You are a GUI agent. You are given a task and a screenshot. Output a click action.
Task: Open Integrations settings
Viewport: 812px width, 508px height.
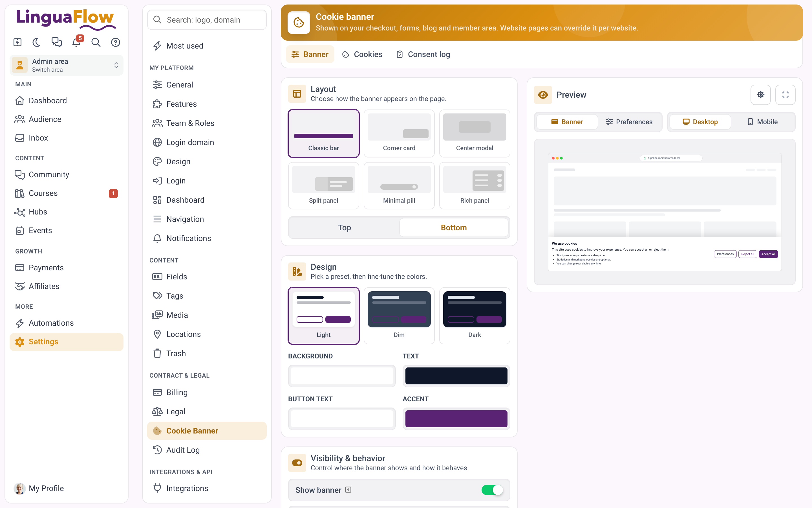(207, 488)
